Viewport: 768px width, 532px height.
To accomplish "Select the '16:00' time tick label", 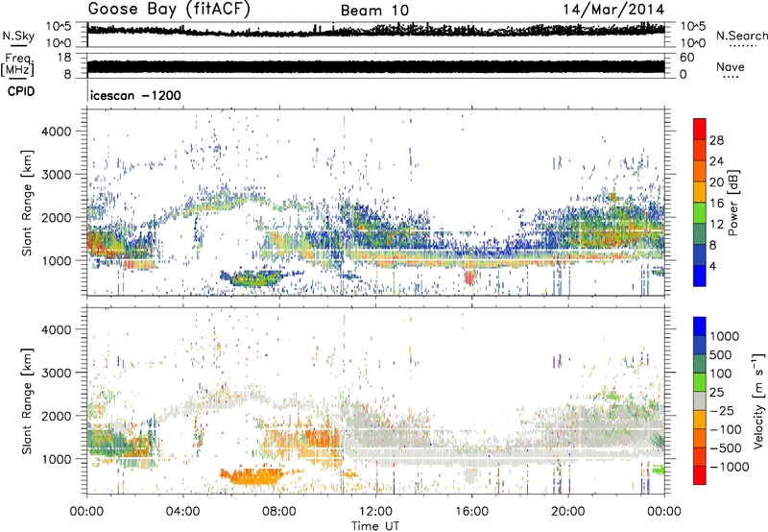I will tap(471, 512).
